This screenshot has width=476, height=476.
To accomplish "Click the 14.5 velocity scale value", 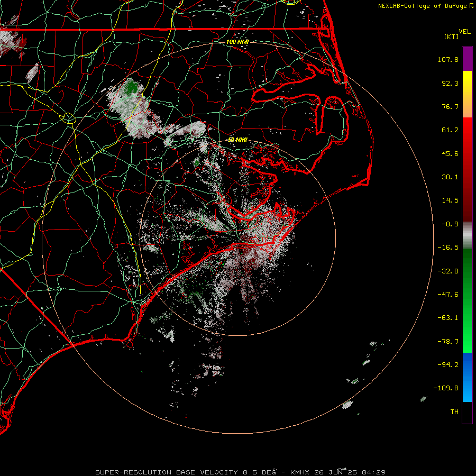I will pos(450,200).
